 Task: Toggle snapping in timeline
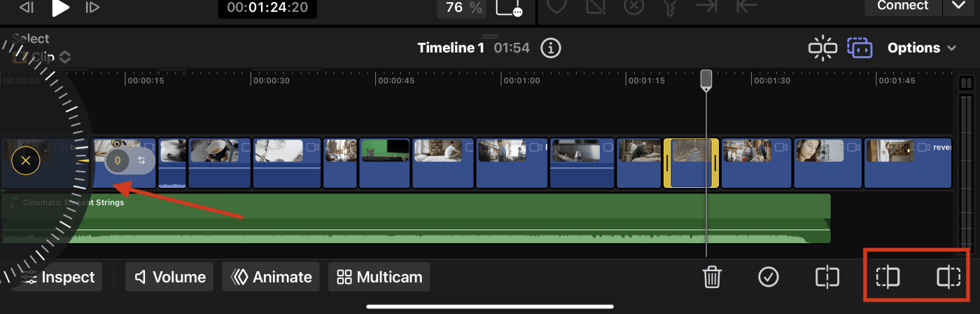point(822,48)
